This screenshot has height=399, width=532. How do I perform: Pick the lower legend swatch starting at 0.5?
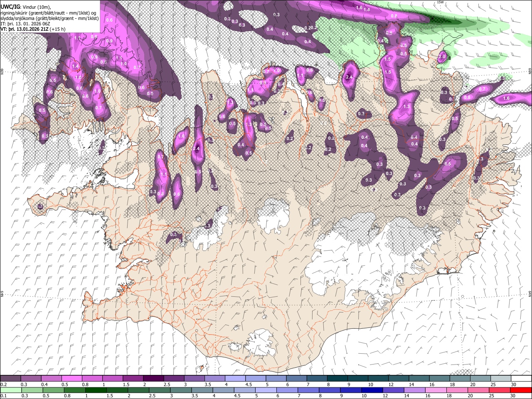coord(53,390)
